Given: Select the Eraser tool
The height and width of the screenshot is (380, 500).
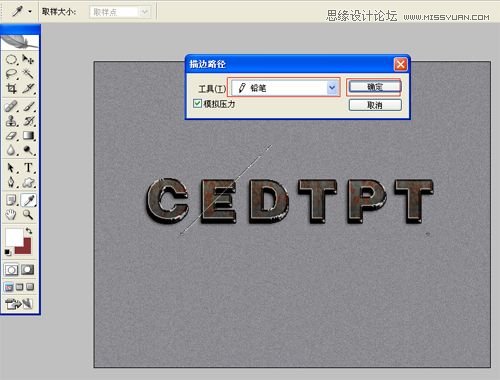Looking at the screenshot, I should tap(11, 136).
